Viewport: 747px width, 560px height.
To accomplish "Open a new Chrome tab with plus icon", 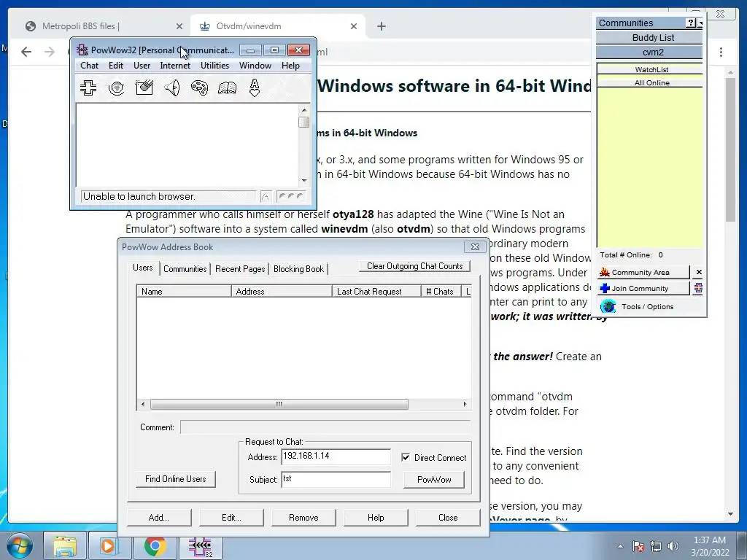I will 381,26.
